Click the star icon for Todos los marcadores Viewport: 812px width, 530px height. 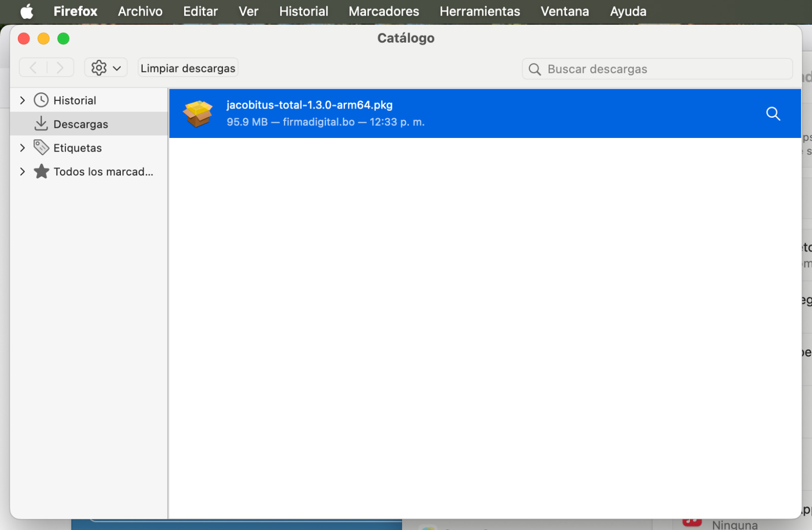pos(41,171)
